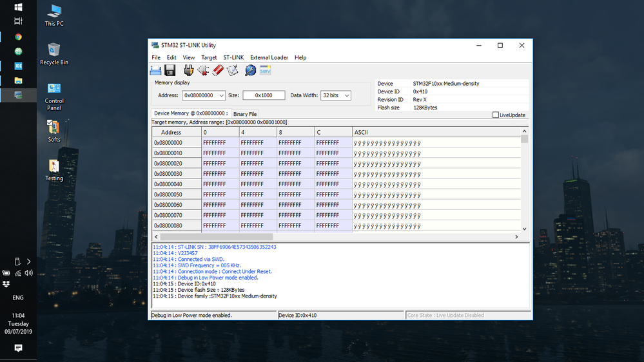
Task: Open the Target menu
Action: pos(209,57)
